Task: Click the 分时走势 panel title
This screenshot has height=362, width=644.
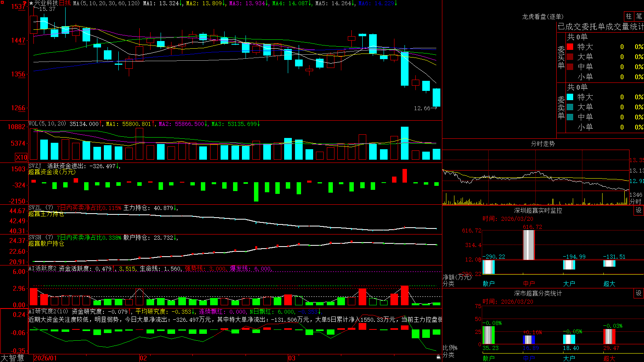Action: click(x=543, y=144)
